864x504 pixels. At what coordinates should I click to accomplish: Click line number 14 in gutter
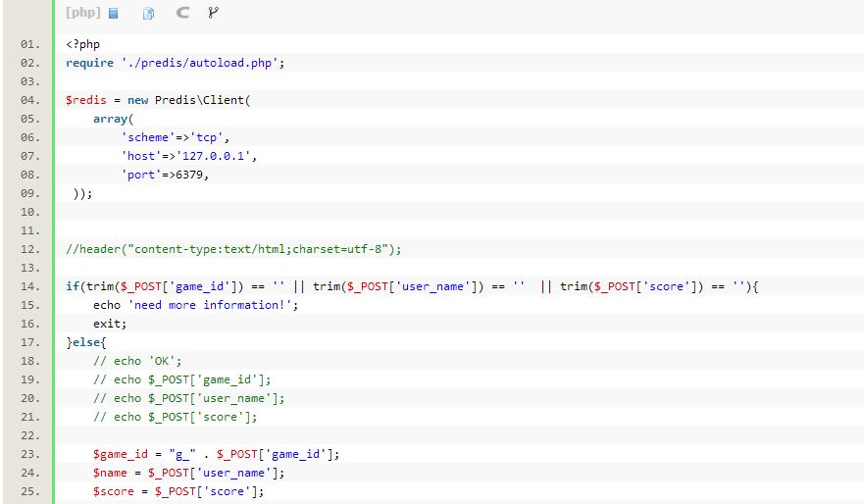click(28, 286)
